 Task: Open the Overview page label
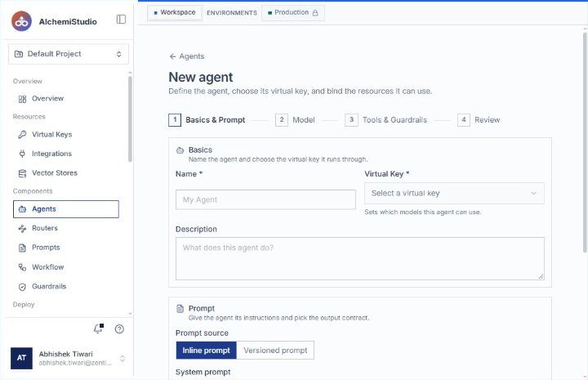click(x=47, y=98)
